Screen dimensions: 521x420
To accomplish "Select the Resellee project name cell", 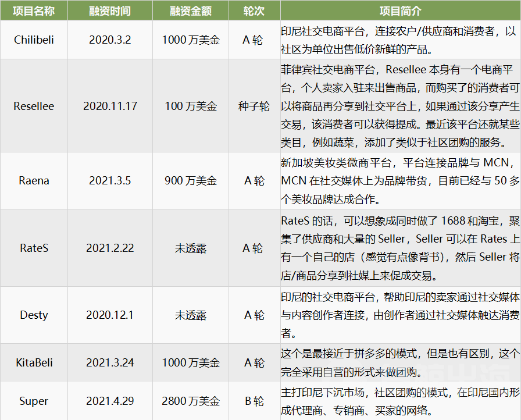I will (34, 106).
